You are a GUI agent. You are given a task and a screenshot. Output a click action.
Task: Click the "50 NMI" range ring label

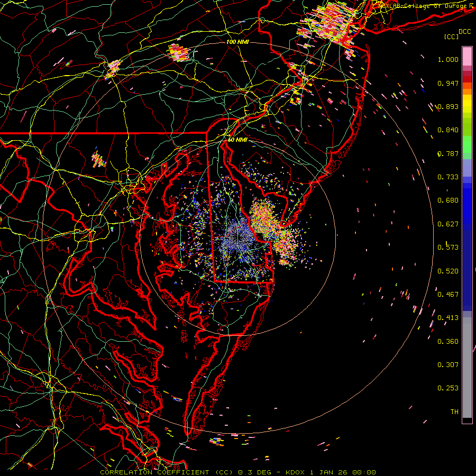pyautogui.click(x=237, y=140)
